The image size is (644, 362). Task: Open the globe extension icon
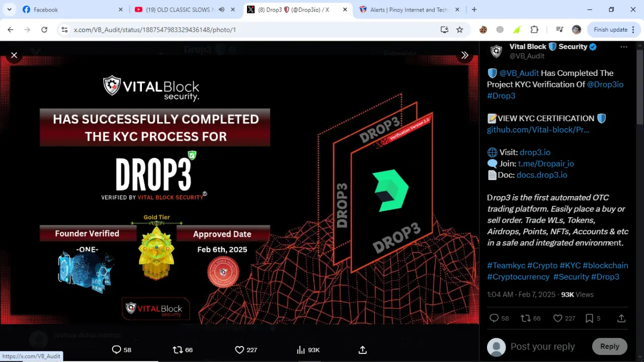pyautogui.click(x=500, y=30)
